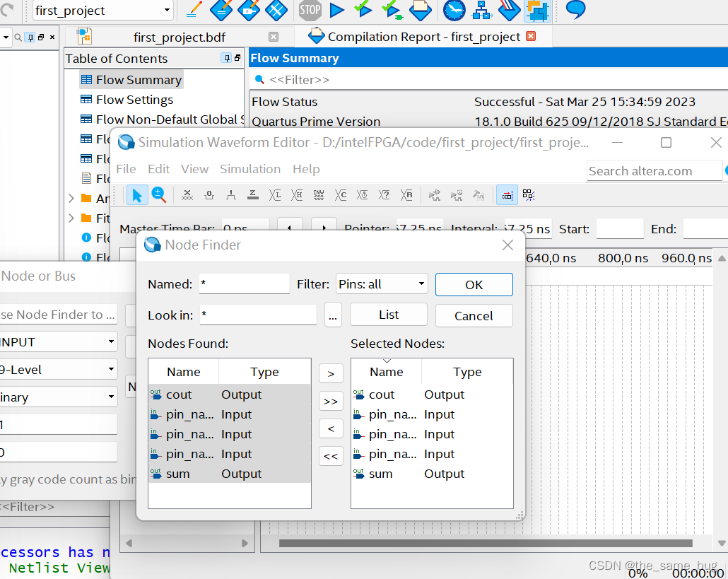This screenshot has height=579, width=728.
Task: Run functional simulation from Waveform Editor toolbar
Action: tap(435, 195)
